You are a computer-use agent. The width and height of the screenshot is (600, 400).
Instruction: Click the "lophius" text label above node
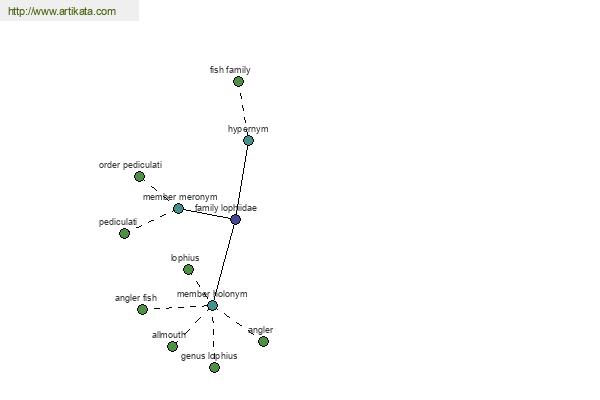(x=184, y=258)
